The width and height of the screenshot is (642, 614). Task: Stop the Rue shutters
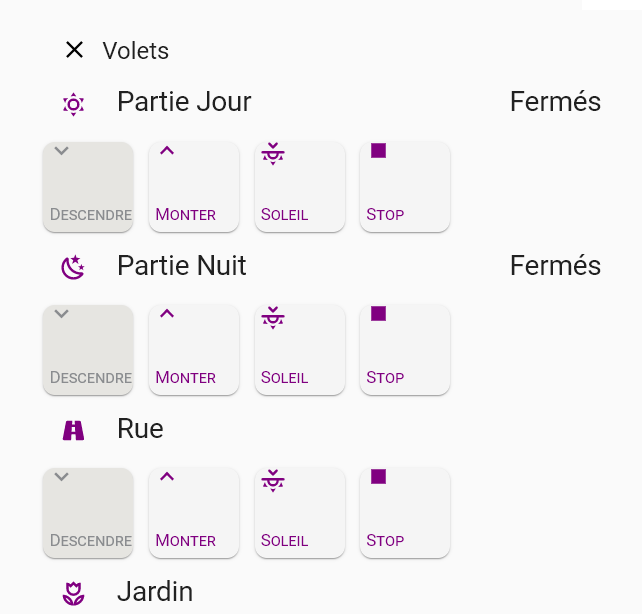click(405, 513)
